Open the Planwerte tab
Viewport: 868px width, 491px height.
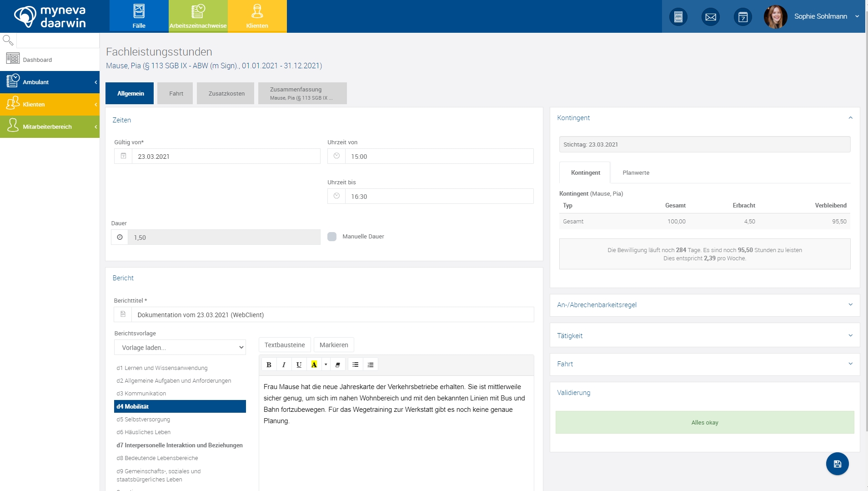click(636, 173)
